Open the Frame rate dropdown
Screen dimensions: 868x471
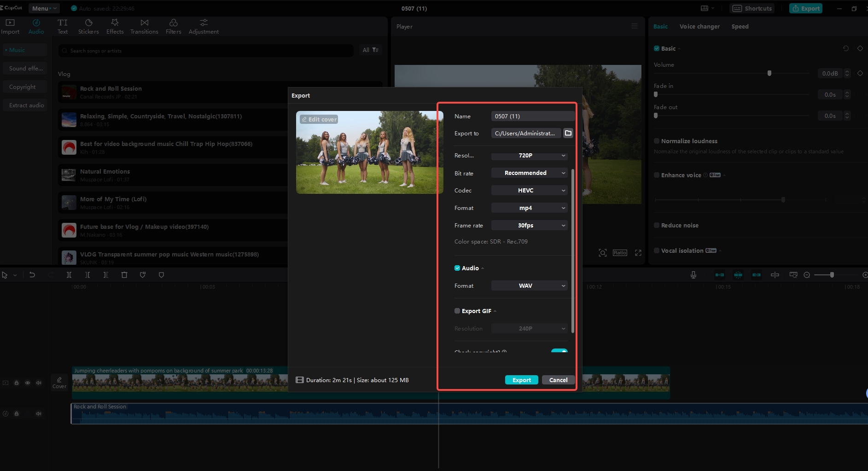[530, 226]
